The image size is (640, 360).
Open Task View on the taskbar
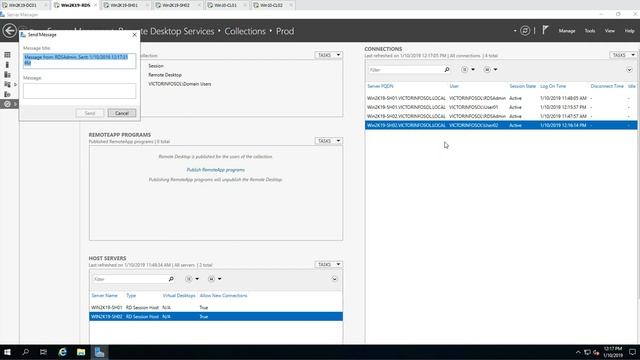tap(43, 352)
